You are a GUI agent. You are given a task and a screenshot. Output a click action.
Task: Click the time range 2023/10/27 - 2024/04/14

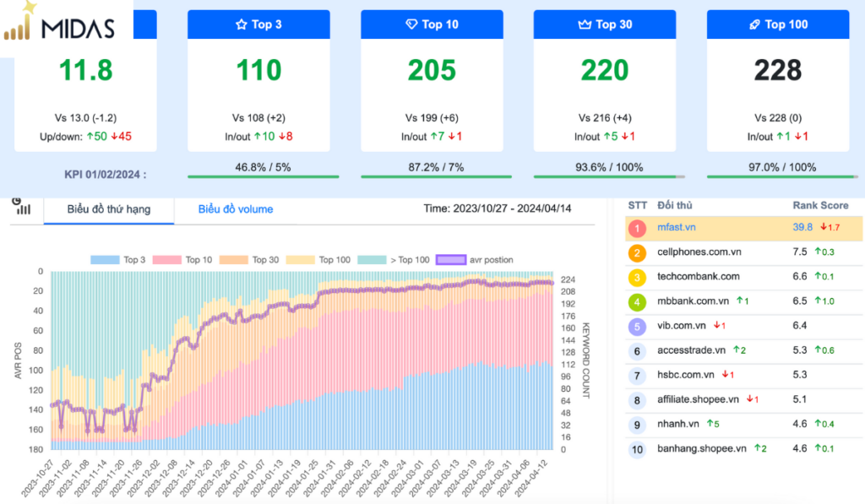pos(512,209)
